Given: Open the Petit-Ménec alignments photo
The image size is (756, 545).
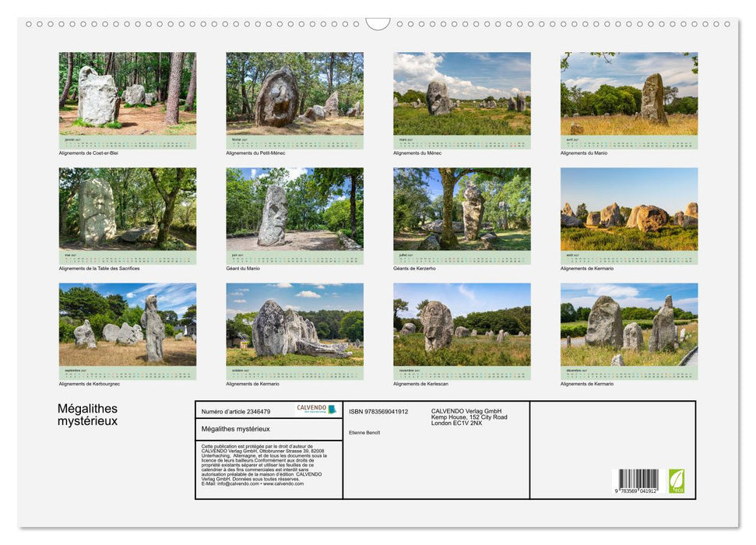Looking at the screenshot, I should pyautogui.click(x=294, y=93).
